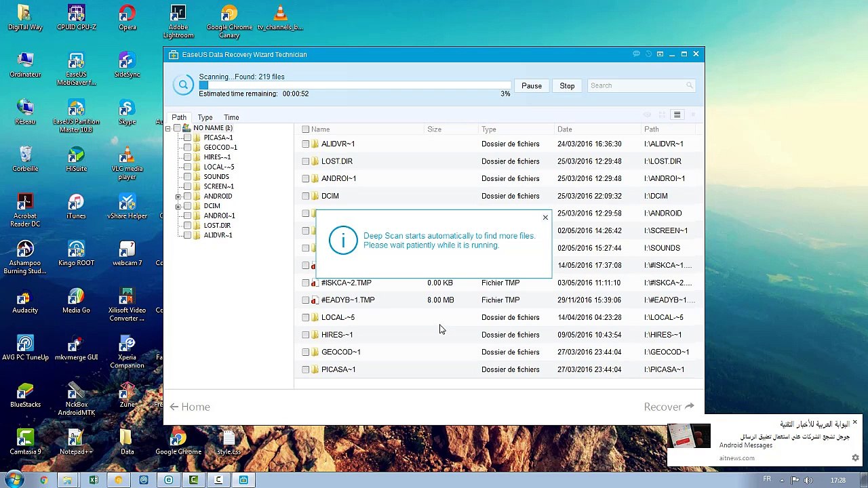Open the tv_channels VLC file on desktop

point(280,18)
